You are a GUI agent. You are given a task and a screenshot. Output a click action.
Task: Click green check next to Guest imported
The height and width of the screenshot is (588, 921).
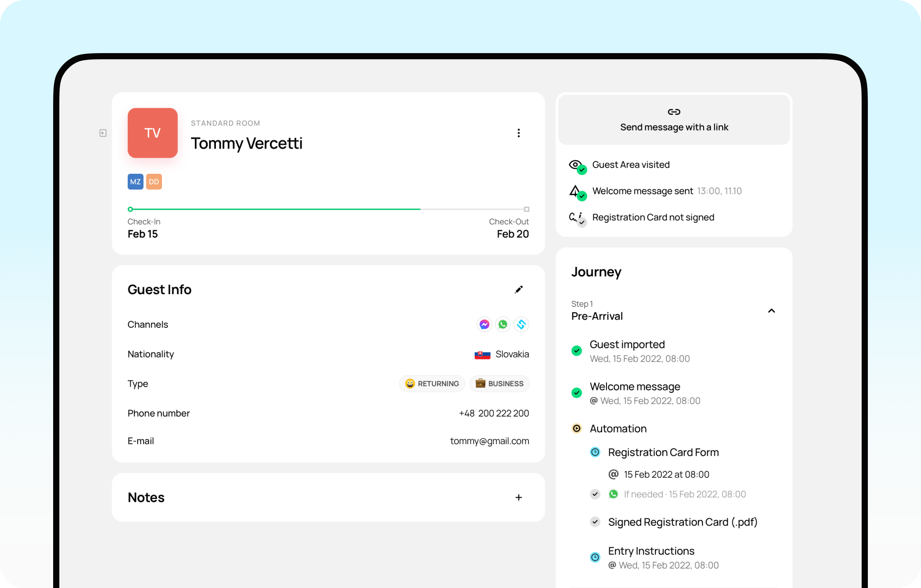577,351
